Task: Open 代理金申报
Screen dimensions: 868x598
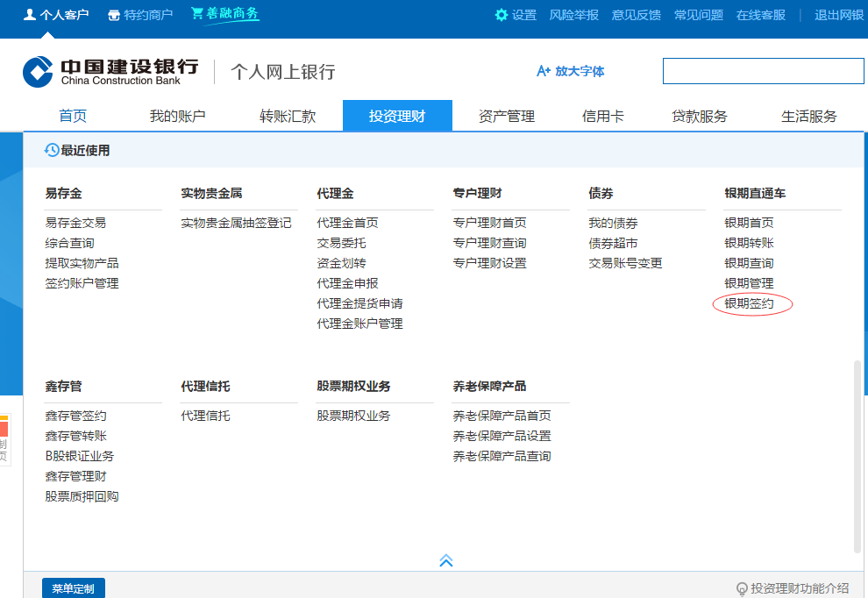Action: point(348,283)
